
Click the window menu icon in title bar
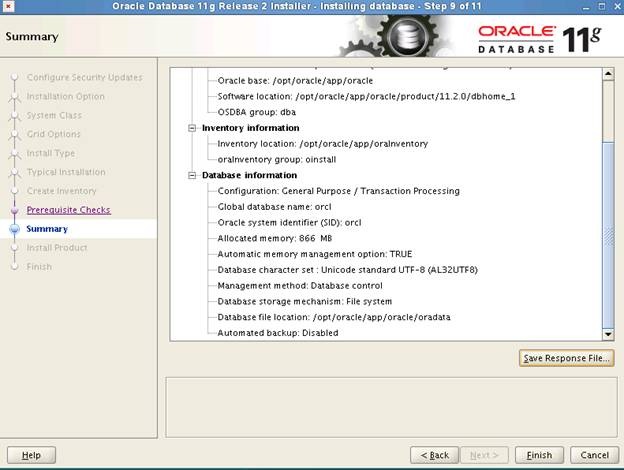[8, 6]
